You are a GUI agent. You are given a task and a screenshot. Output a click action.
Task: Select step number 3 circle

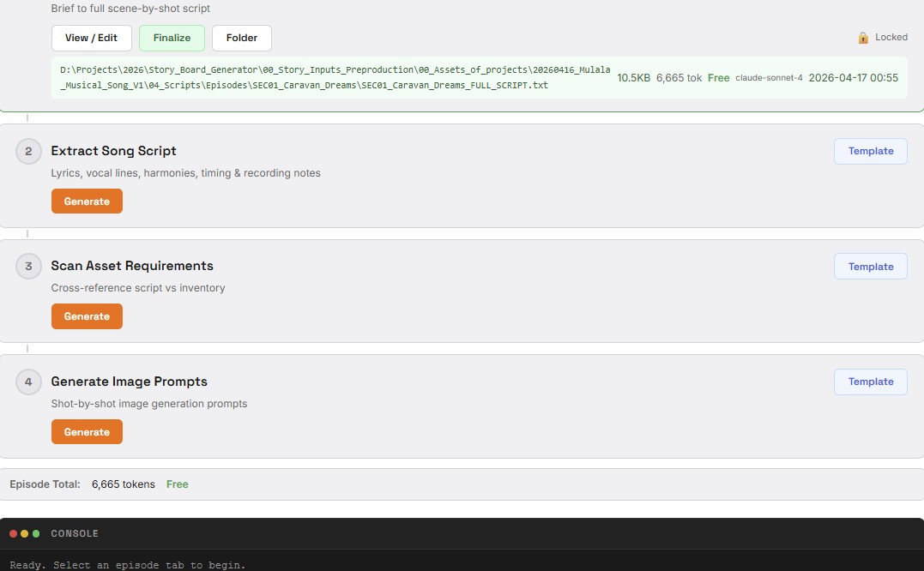coord(28,266)
